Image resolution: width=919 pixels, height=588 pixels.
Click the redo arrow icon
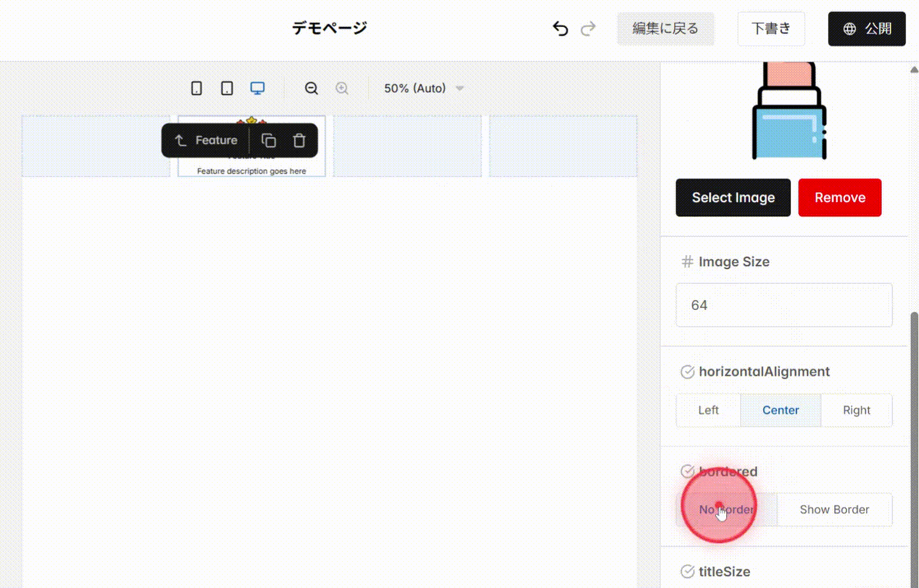(588, 28)
